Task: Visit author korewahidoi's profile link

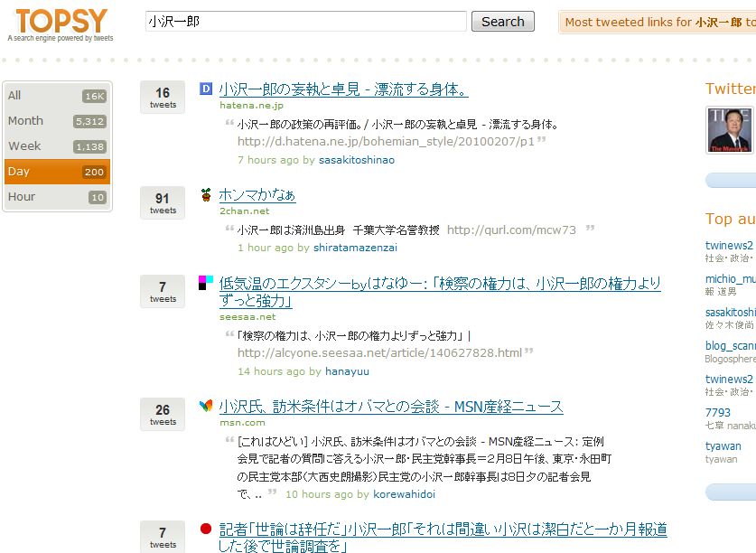Action: 404,494
